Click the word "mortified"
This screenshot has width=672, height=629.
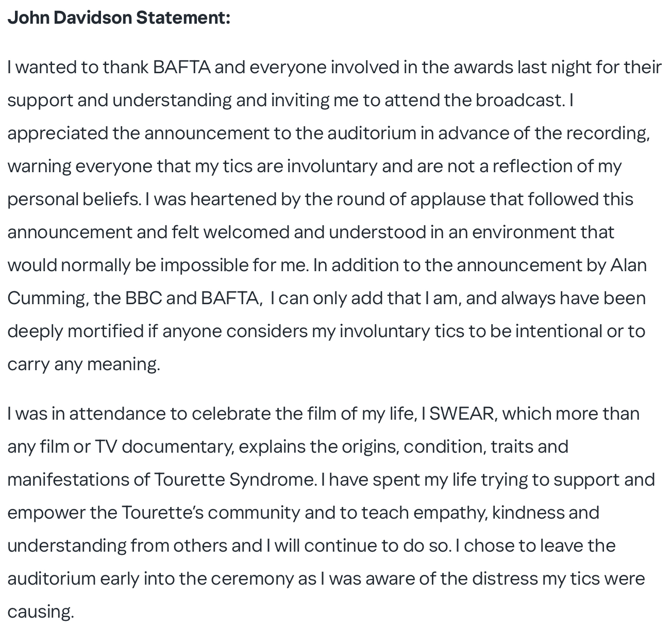click(106, 331)
